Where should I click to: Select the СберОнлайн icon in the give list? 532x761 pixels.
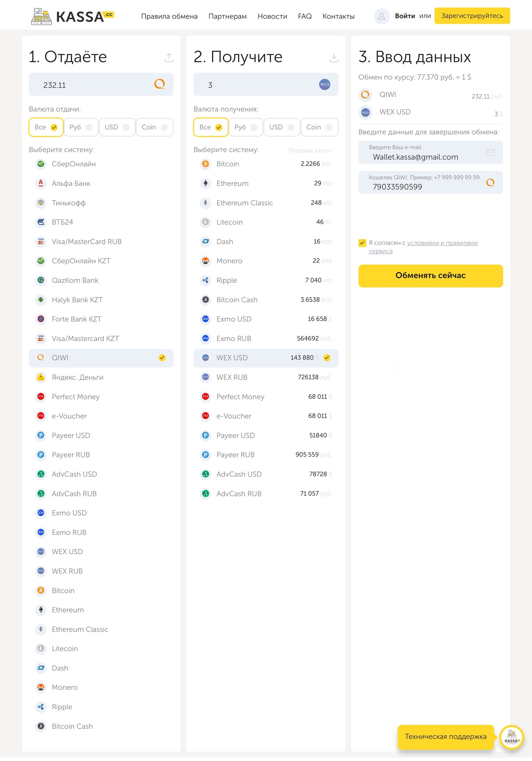point(41,164)
